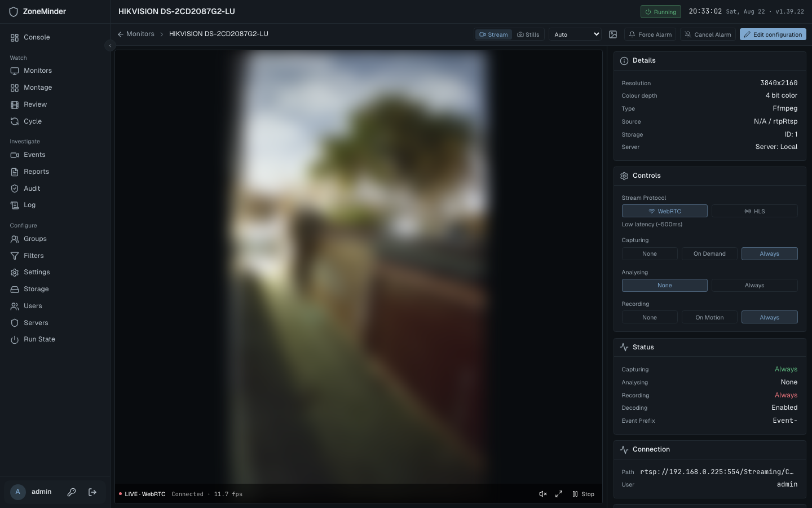
Task: Set Capturing to Always
Action: (x=770, y=254)
